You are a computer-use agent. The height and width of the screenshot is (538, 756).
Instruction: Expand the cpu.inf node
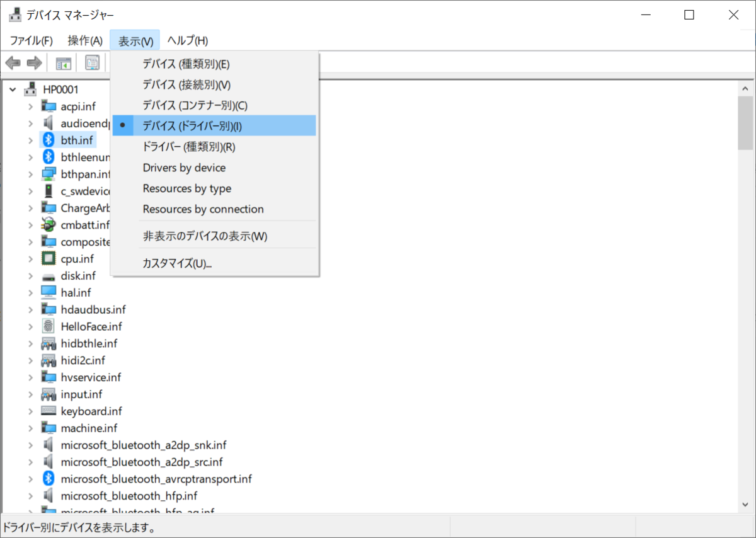pyautogui.click(x=30, y=259)
